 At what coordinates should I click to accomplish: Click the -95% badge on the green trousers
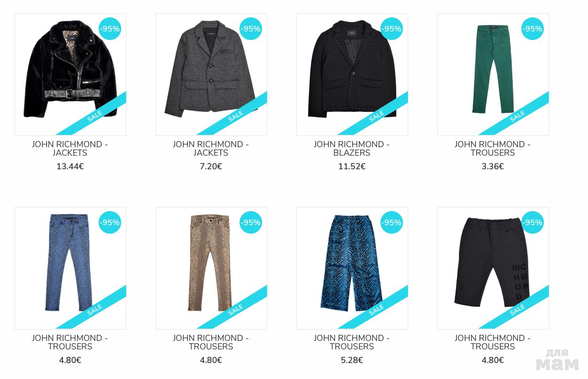[x=533, y=29]
